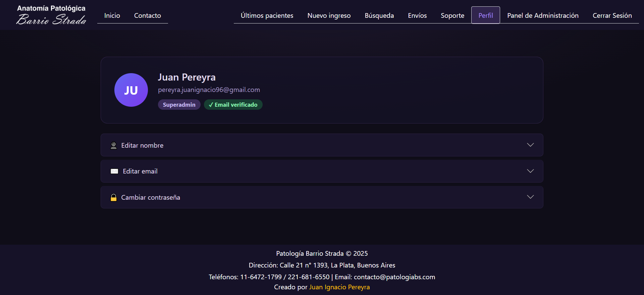Open the Contacto menu item
The image size is (644, 295).
tap(147, 15)
